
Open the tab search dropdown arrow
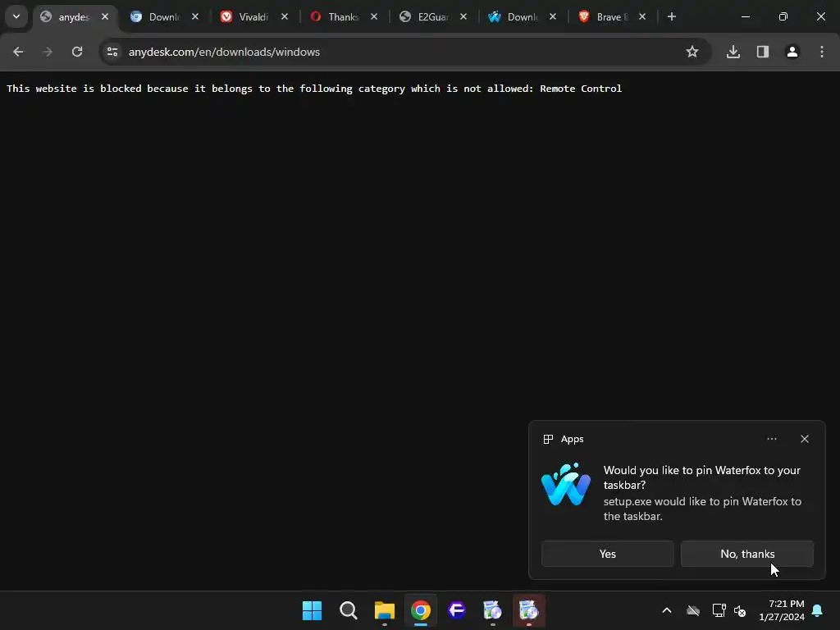point(16,16)
